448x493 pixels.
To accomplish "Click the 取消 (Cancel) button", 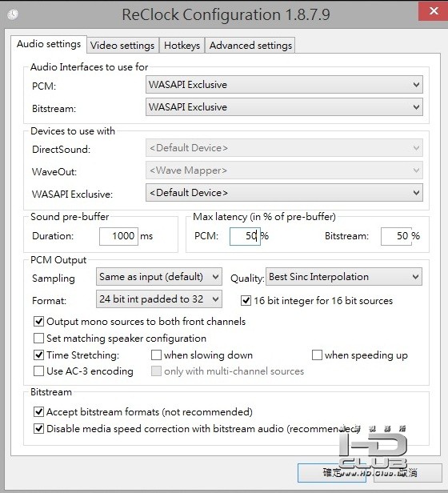I will (x=407, y=472).
